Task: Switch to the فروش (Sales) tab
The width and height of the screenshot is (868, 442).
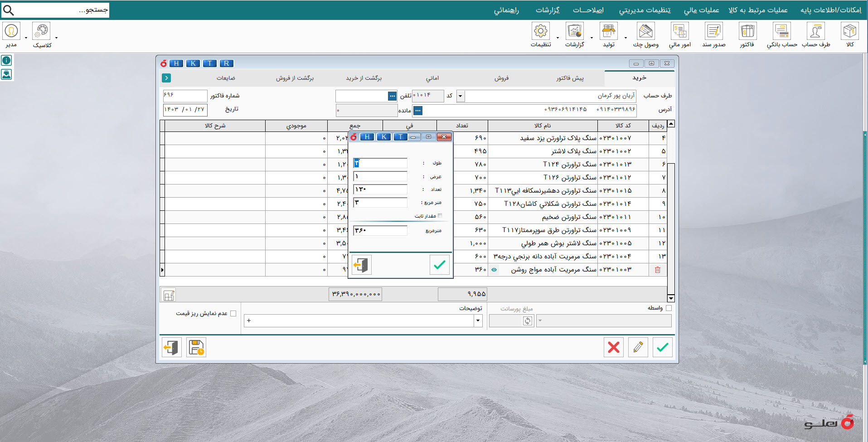Action: pos(501,78)
